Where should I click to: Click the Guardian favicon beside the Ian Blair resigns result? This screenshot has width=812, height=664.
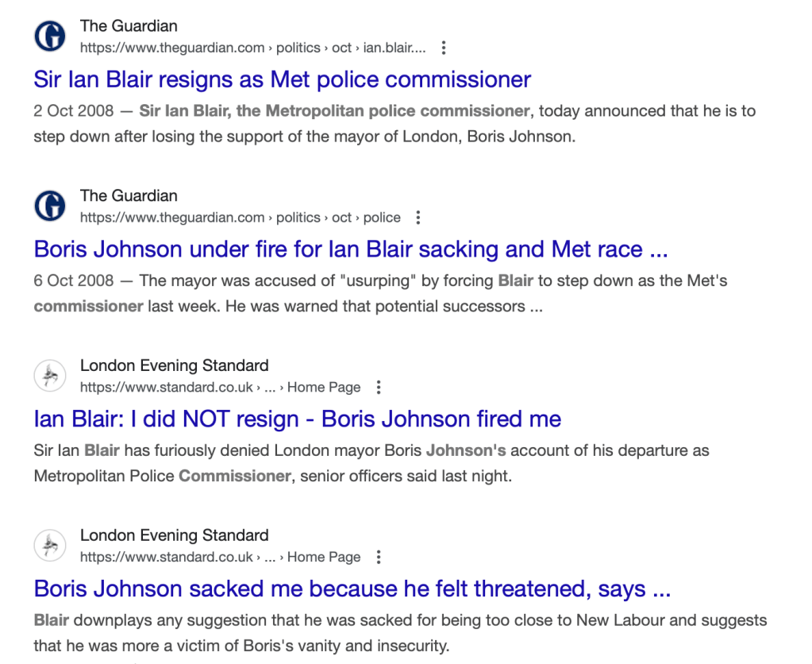click(50, 37)
